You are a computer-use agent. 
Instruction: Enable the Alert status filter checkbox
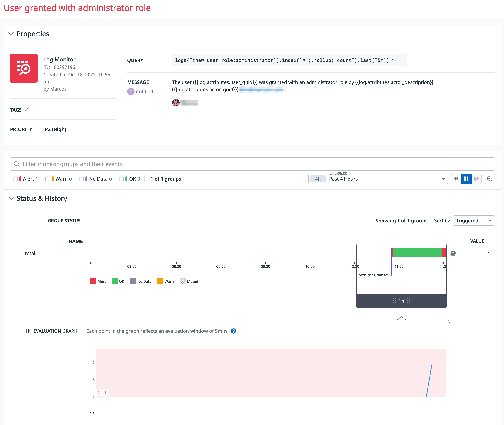point(16,179)
